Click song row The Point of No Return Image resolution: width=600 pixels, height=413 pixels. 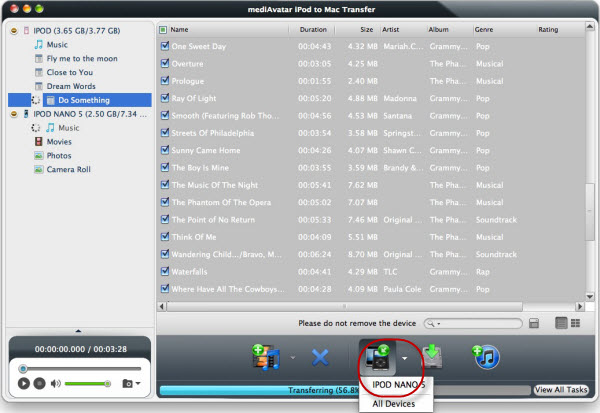pos(370,220)
